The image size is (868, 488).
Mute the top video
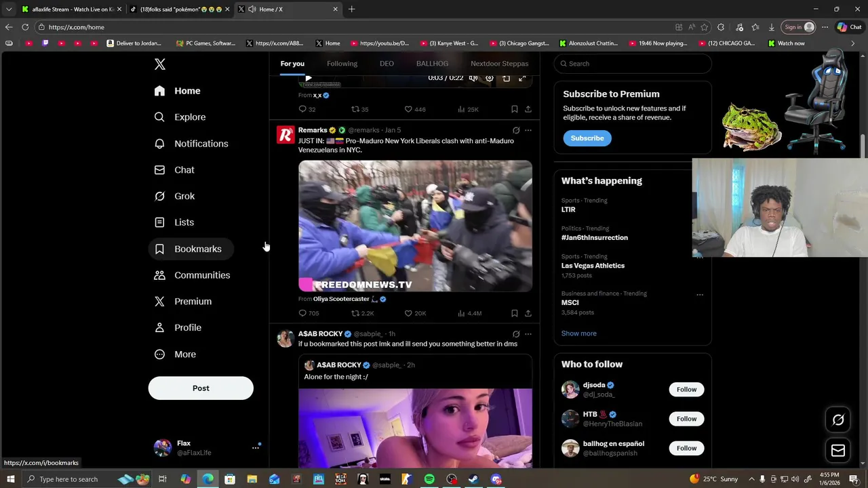pos(473,78)
